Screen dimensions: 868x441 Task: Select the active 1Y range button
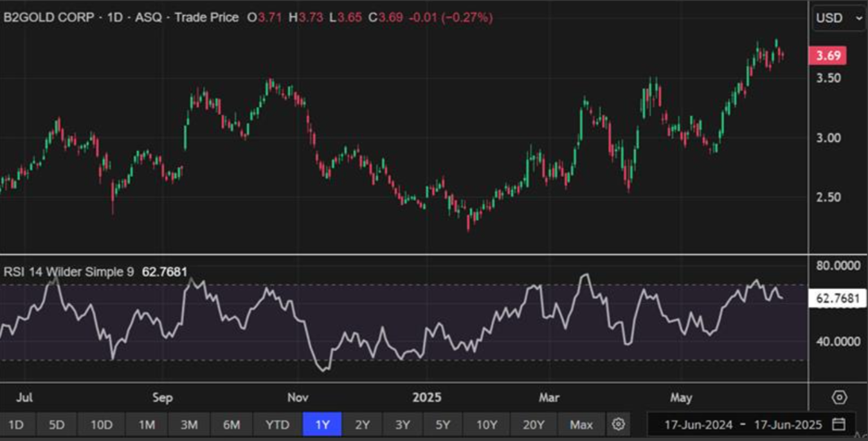tap(322, 425)
